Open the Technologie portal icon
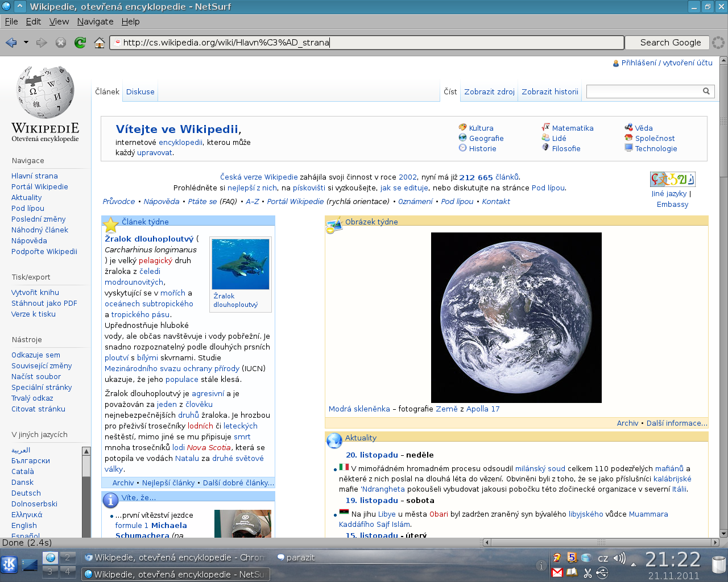The height and width of the screenshot is (582, 728). 629,148
